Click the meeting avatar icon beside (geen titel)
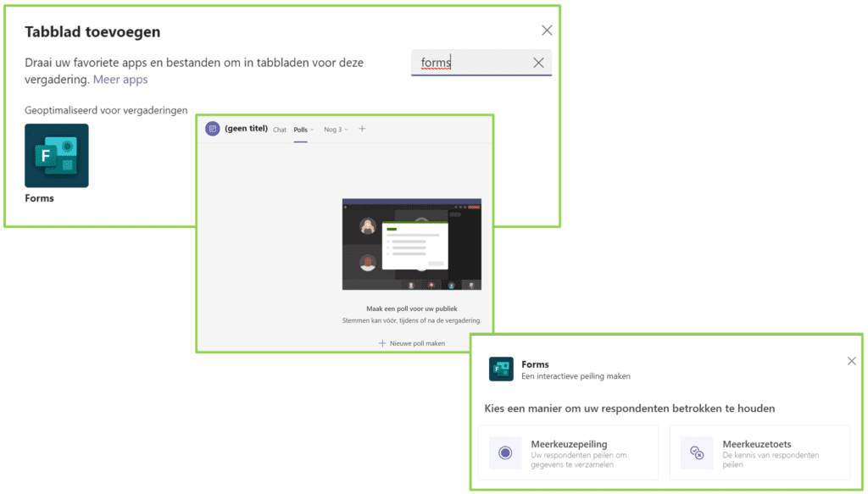 tap(213, 129)
